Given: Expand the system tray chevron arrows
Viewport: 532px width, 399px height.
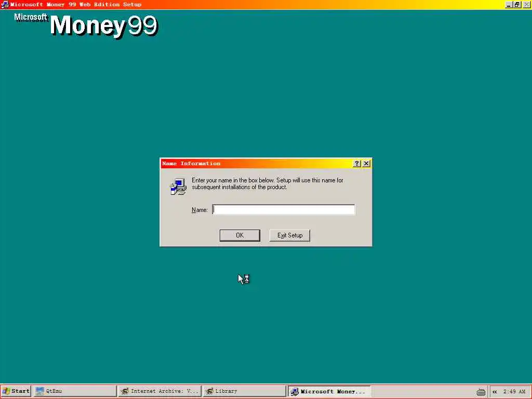Looking at the screenshot, I should (x=495, y=392).
